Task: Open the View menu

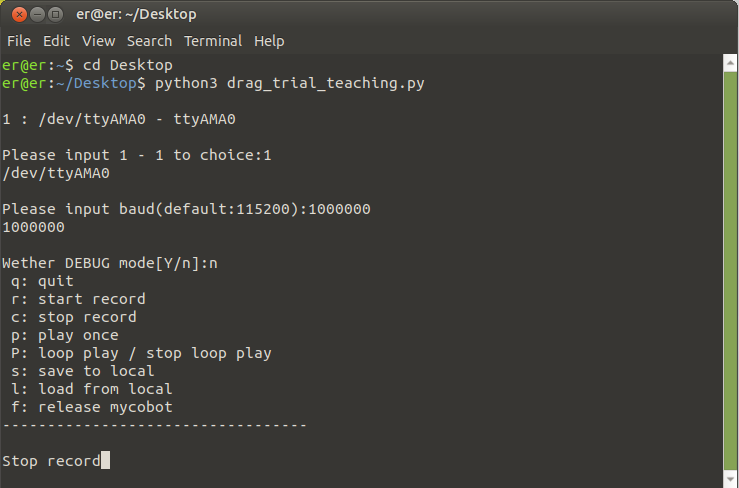Action: click(x=98, y=41)
